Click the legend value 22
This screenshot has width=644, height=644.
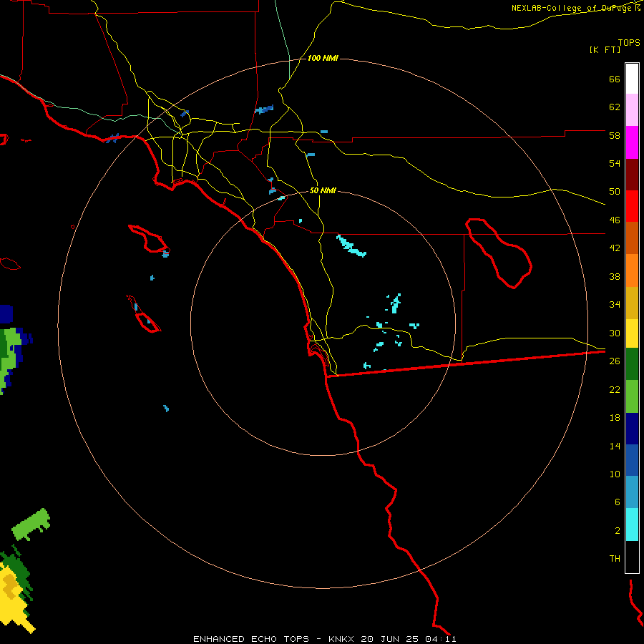pyautogui.click(x=615, y=389)
